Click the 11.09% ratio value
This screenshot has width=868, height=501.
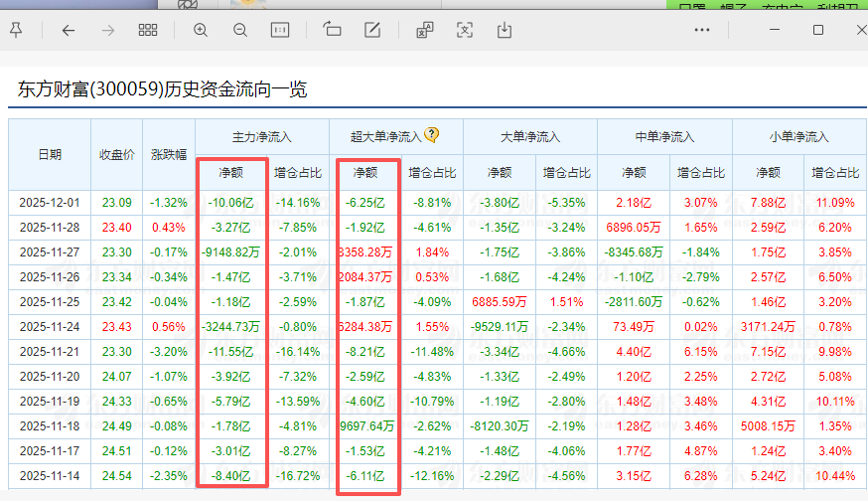point(835,203)
